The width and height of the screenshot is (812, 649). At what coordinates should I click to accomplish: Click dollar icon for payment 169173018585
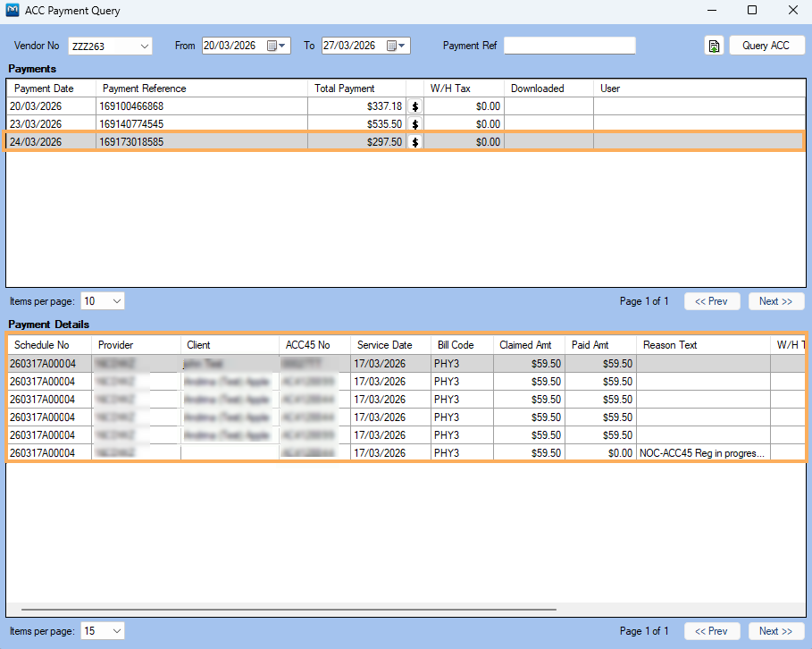point(414,141)
